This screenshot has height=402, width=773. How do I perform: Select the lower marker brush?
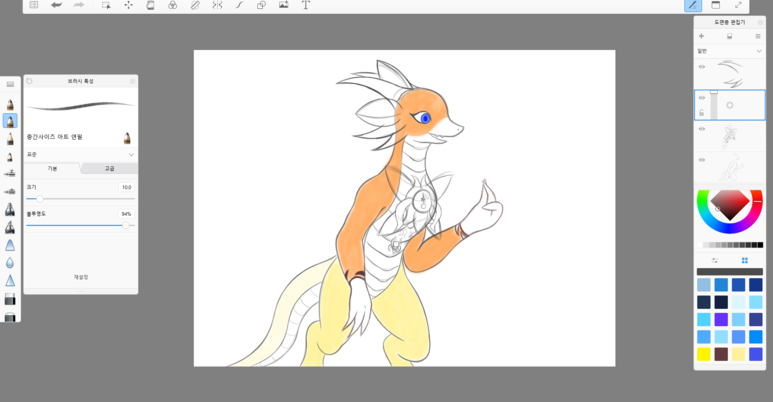(10, 227)
